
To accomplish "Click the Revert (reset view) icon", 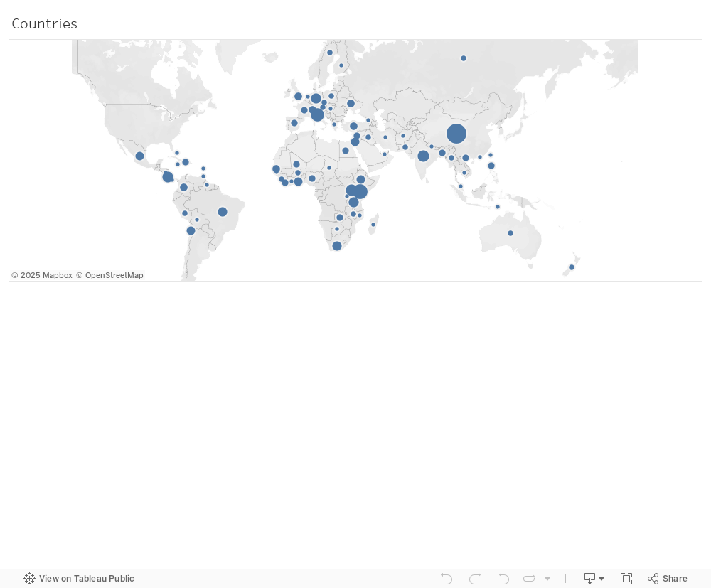I will (x=503, y=579).
